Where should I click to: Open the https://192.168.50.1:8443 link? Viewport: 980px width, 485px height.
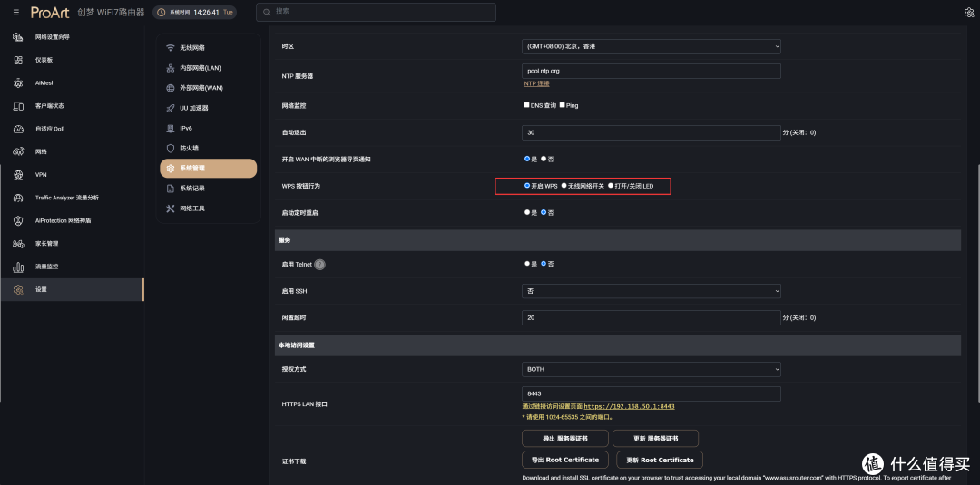(629, 406)
